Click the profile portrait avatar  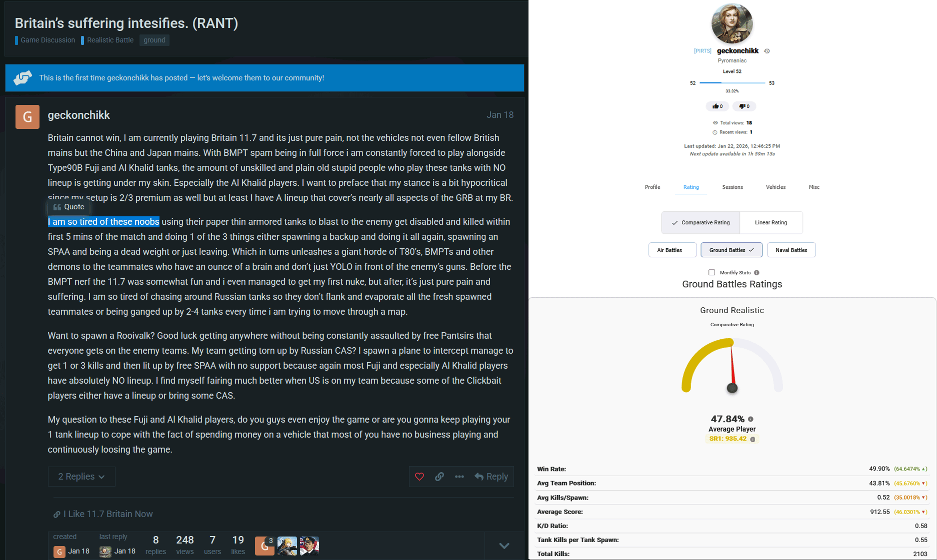coord(732,23)
